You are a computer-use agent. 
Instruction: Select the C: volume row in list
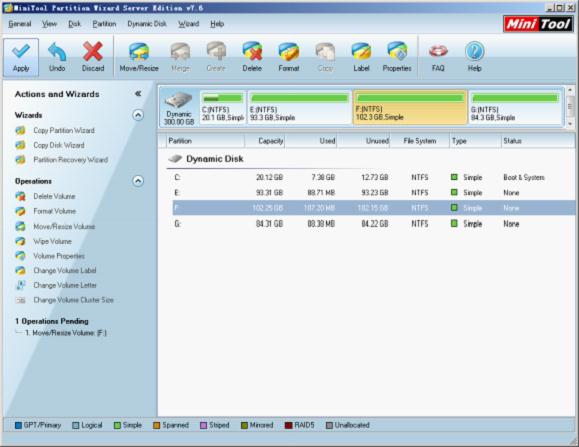373,178
